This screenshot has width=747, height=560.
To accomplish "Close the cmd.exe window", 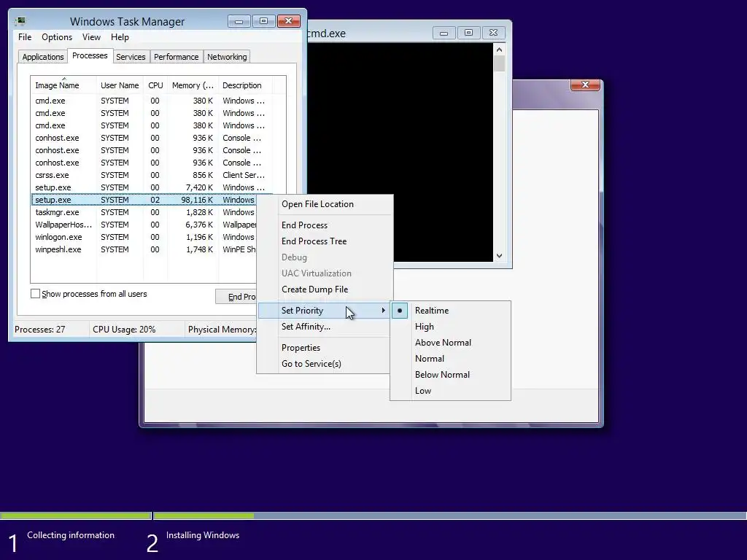I will coord(494,33).
